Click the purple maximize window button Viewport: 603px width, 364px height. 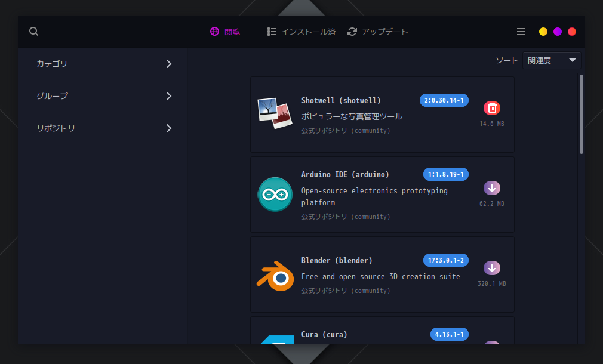pos(558,32)
